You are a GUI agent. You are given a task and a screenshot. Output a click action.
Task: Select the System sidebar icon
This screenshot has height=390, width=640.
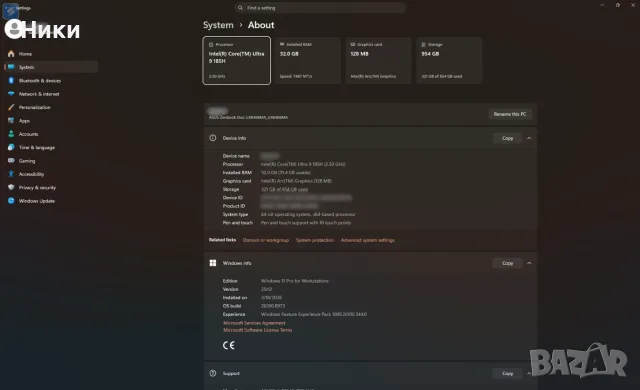coord(11,67)
